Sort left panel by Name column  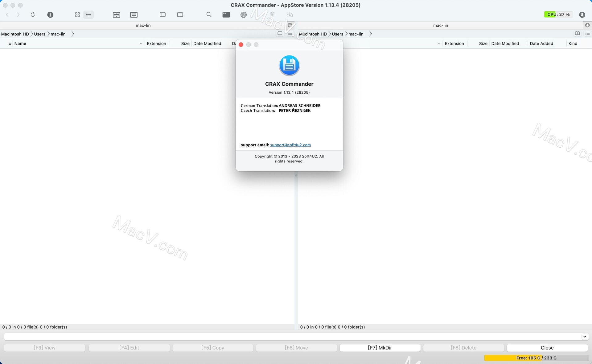click(x=20, y=43)
